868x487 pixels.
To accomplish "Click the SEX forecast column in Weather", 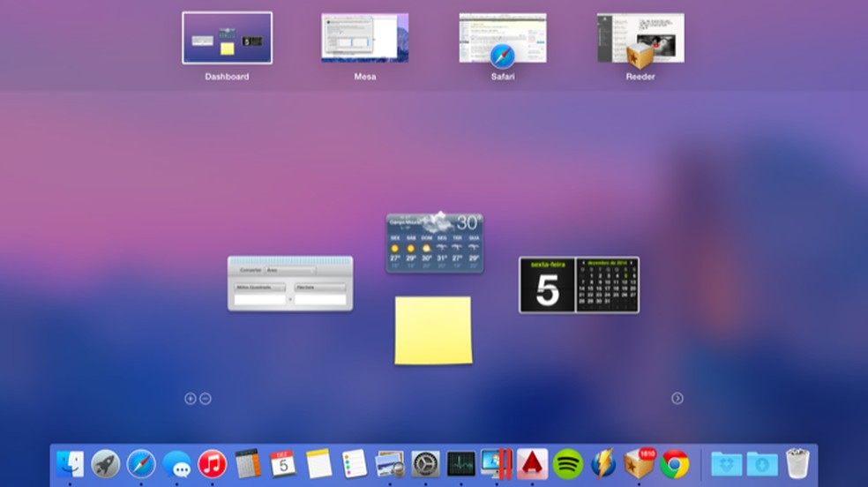I will [394, 251].
